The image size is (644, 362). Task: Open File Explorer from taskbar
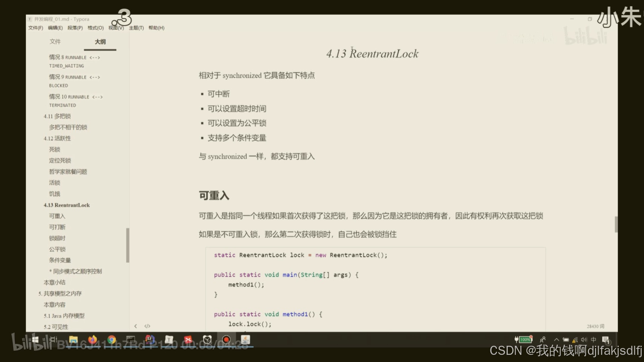73,340
